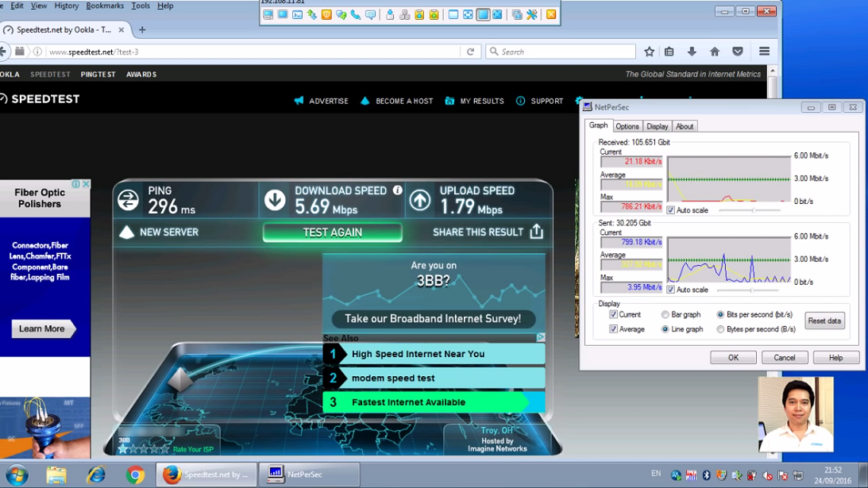The image size is (868, 488).
Task: Switch to the Options tab in NetPerSec
Action: coord(627,126)
